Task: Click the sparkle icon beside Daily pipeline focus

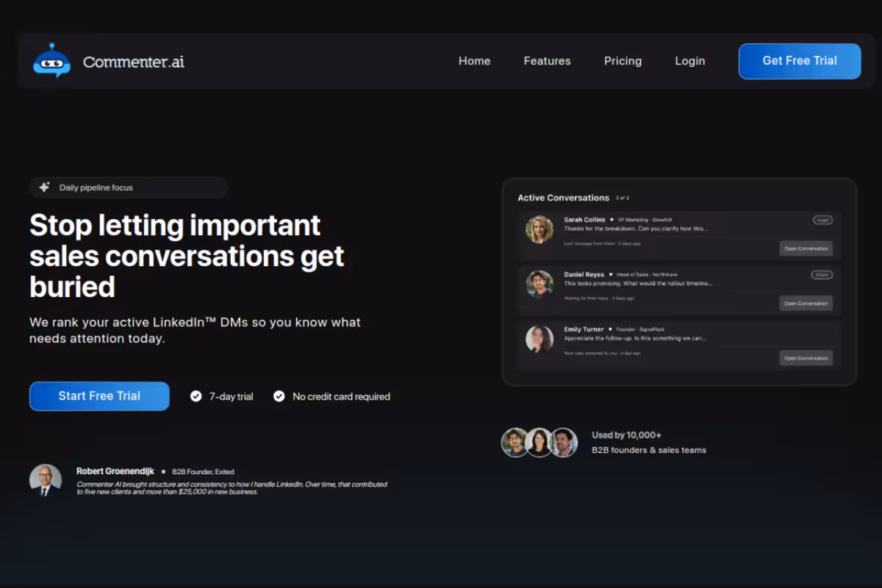Action: [44, 187]
